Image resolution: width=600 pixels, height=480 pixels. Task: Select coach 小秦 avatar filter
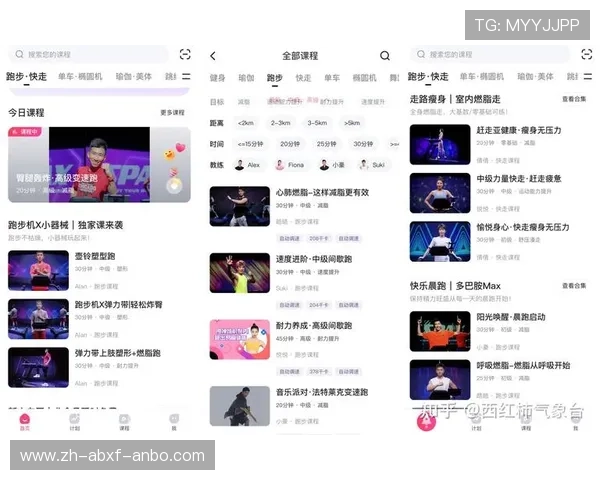tap(324, 165)
